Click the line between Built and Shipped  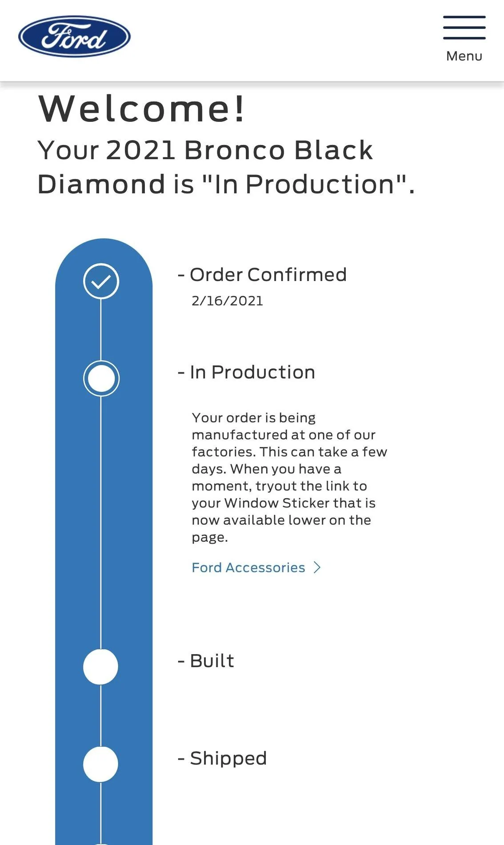(101, 715)
